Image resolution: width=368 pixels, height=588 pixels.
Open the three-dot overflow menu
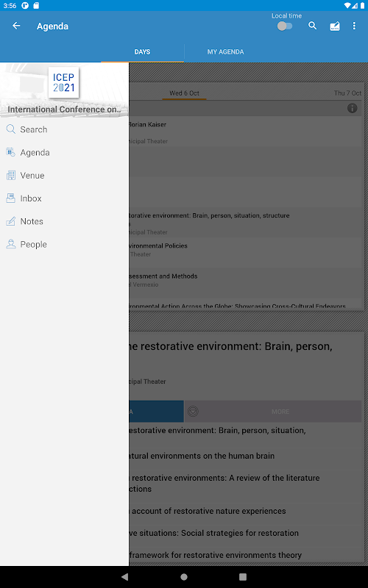354,26
